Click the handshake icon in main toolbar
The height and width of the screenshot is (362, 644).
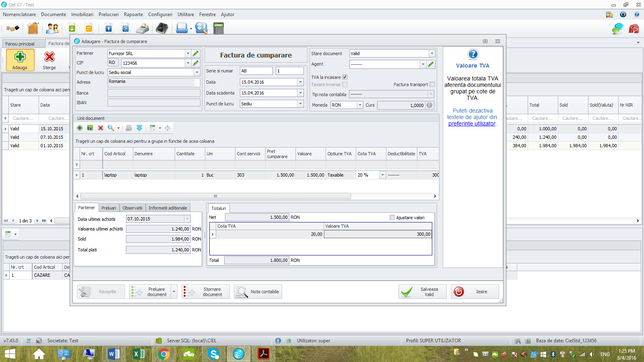tap(13, 29)
